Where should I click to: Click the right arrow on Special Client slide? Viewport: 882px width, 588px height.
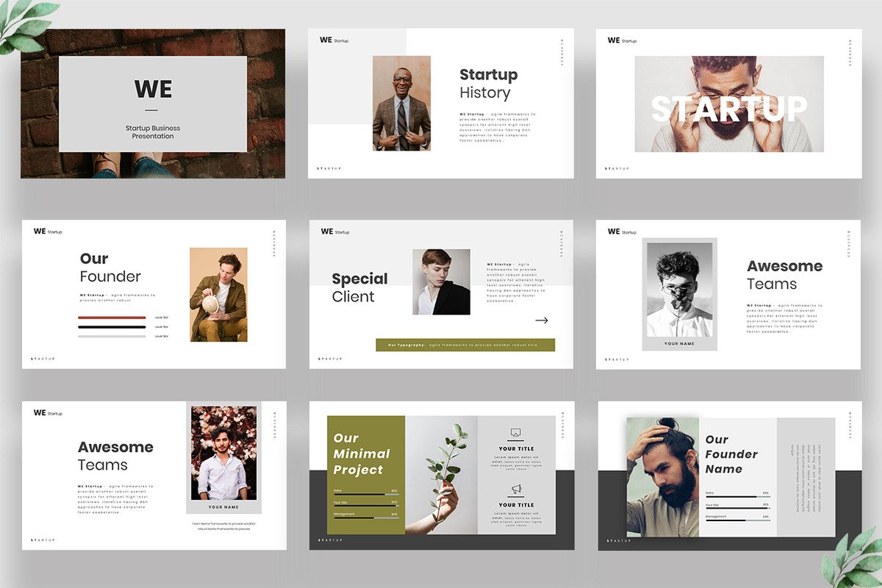point(542,320)
